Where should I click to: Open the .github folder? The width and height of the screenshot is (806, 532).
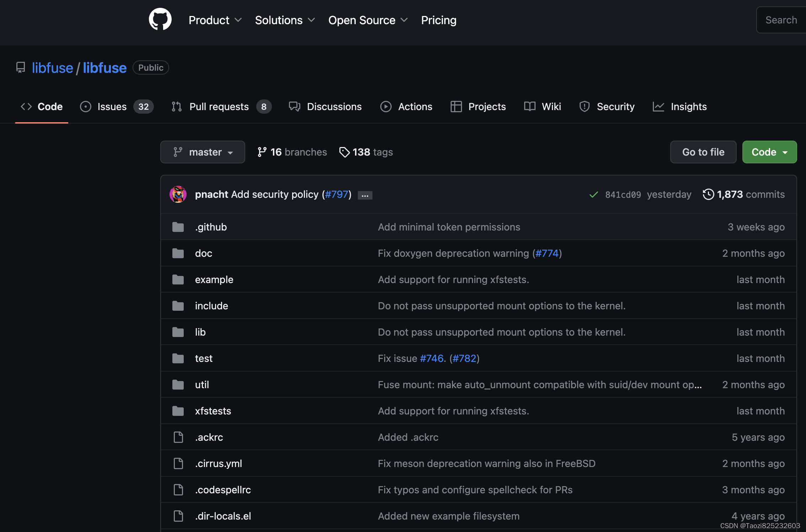click(x=211, y=227)
